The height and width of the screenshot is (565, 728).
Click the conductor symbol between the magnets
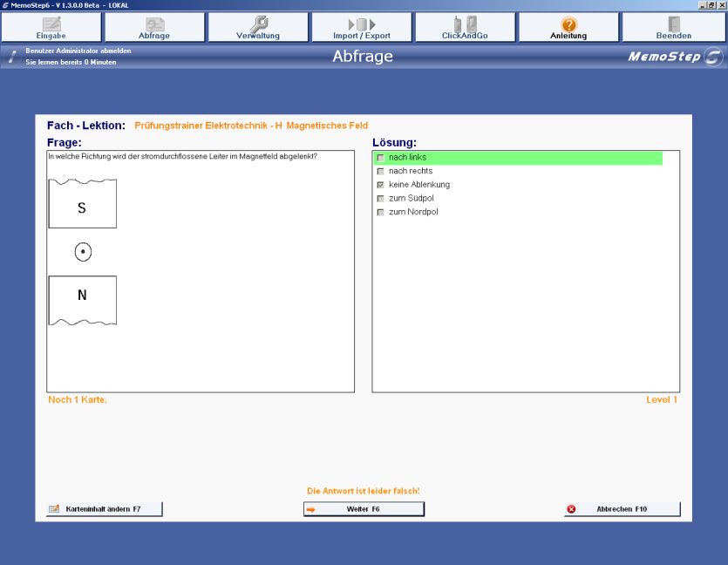pyautogui.click(x=82, y=252)
